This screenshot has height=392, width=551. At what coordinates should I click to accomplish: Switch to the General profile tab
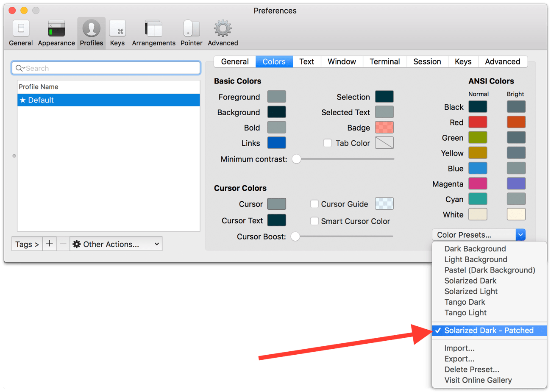[235, 61]
